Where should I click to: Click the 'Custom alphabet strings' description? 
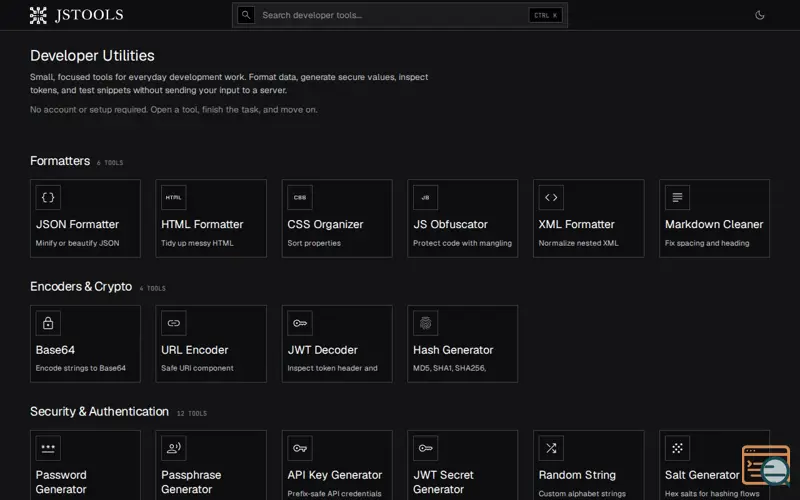click(x=582, y=494)
